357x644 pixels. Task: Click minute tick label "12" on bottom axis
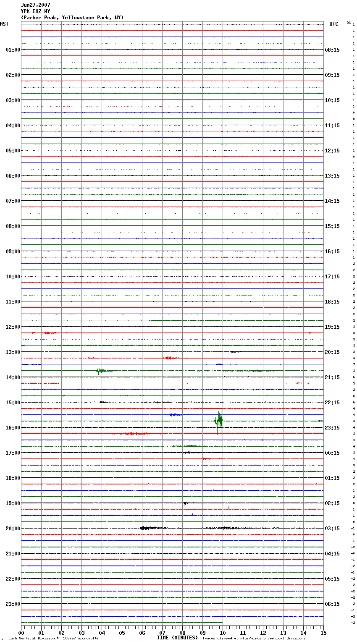point(263,633)
